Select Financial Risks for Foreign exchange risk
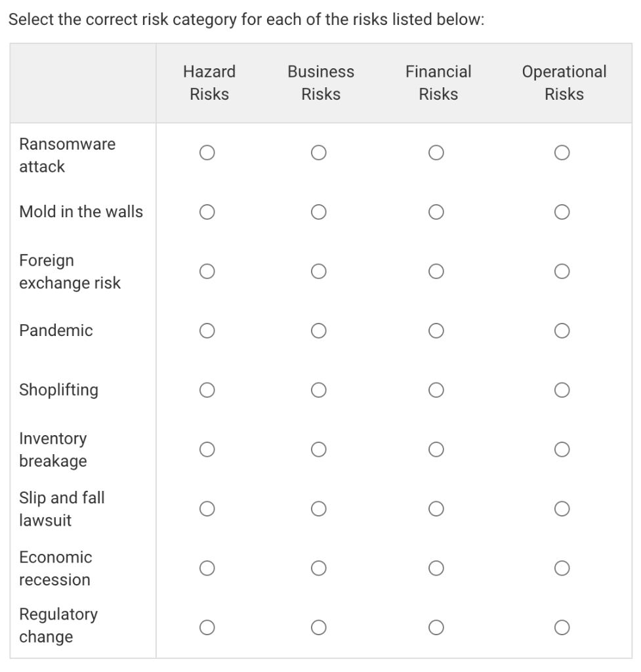Viewport: 641px width, 672px height. point(436,271)
